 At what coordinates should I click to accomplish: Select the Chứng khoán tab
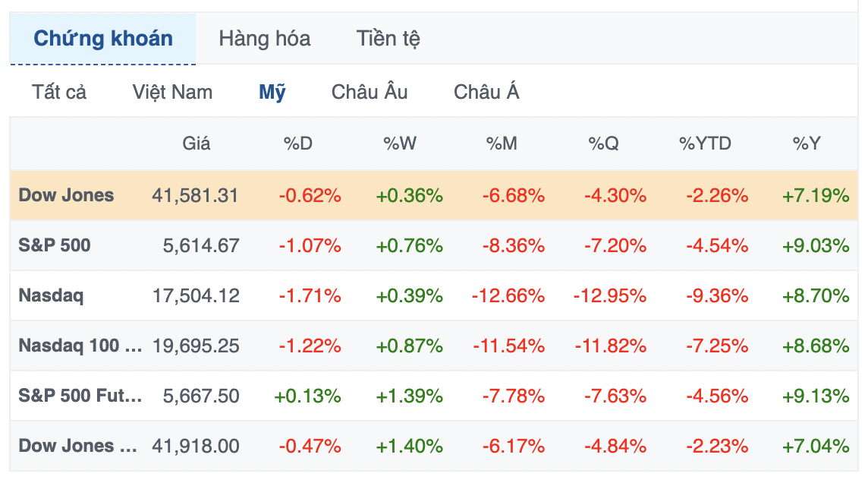[x=103, y=39]
